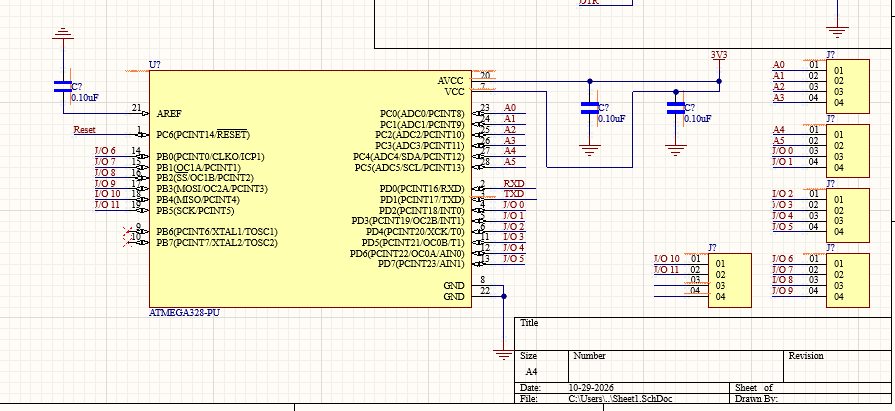Click the VCC pin name on the chip

pos(454,92)
